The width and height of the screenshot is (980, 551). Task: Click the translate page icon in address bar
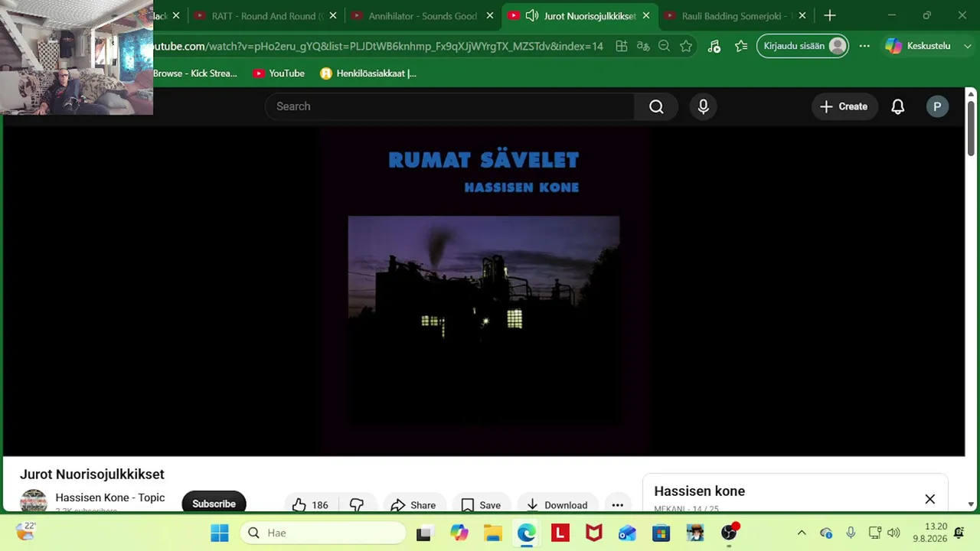(x=643, y=46)
